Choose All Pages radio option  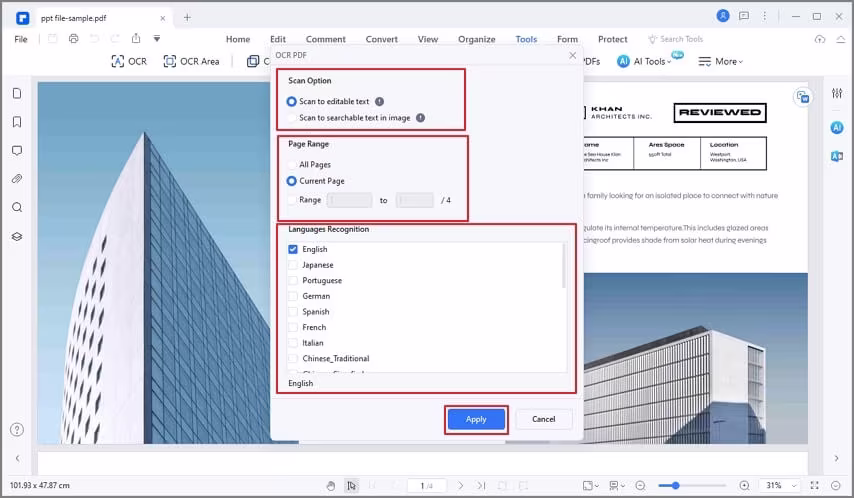tap(291, 165)
